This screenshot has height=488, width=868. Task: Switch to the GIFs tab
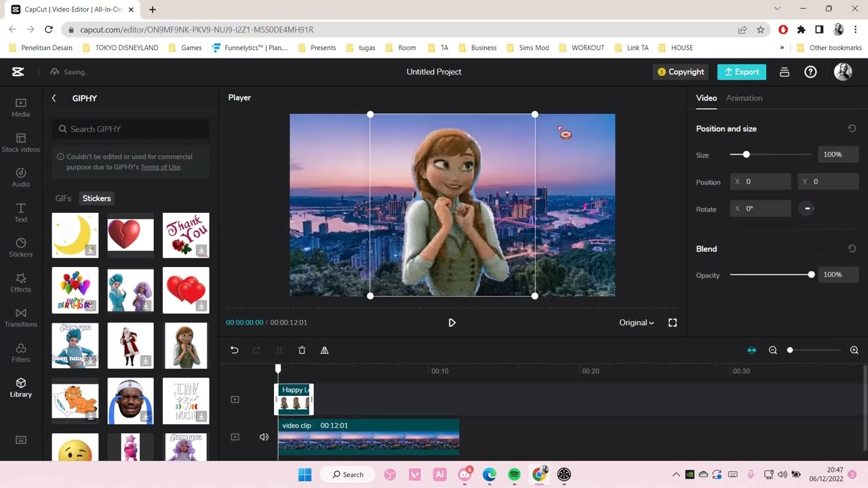(x=63, y=199)
